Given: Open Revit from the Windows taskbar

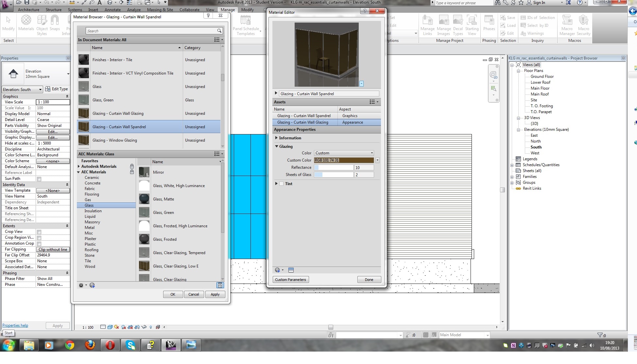Looking at the screenshot, I should pyautogui.click(x=171, y=345).
